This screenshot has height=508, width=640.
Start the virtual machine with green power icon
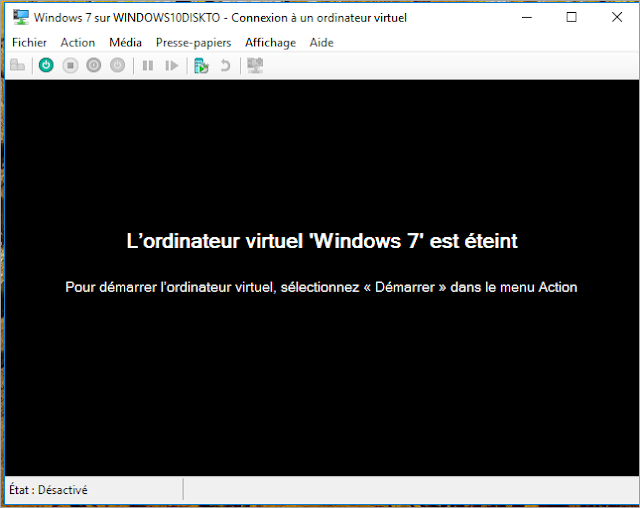click(x=46, y=65)
